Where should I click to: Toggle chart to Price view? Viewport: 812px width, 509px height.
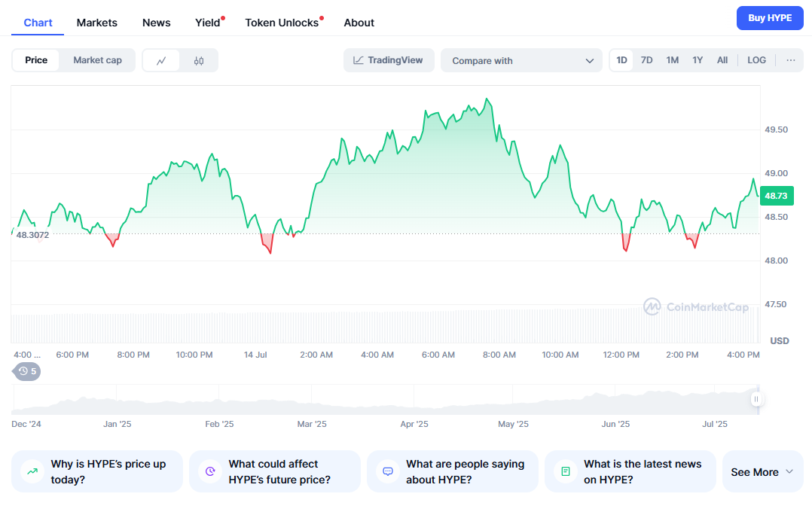(36, 60)
